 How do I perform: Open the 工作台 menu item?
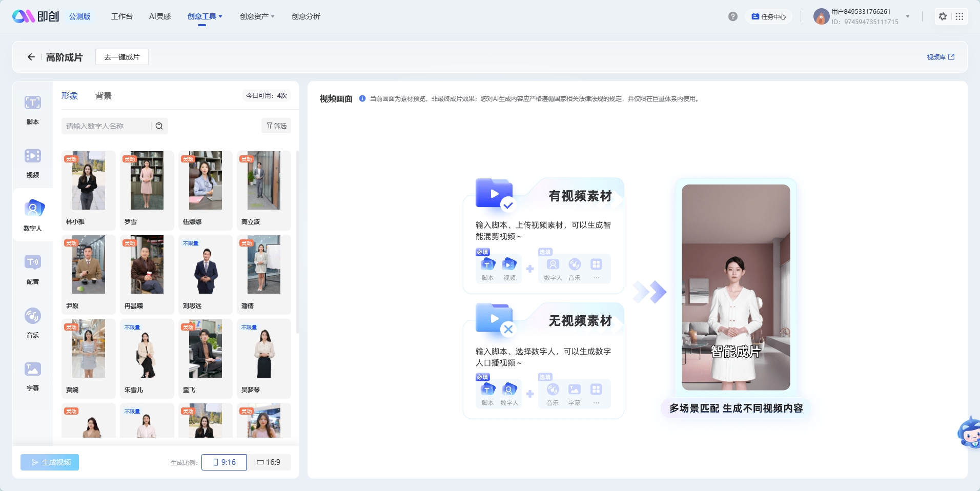point(121,16)
